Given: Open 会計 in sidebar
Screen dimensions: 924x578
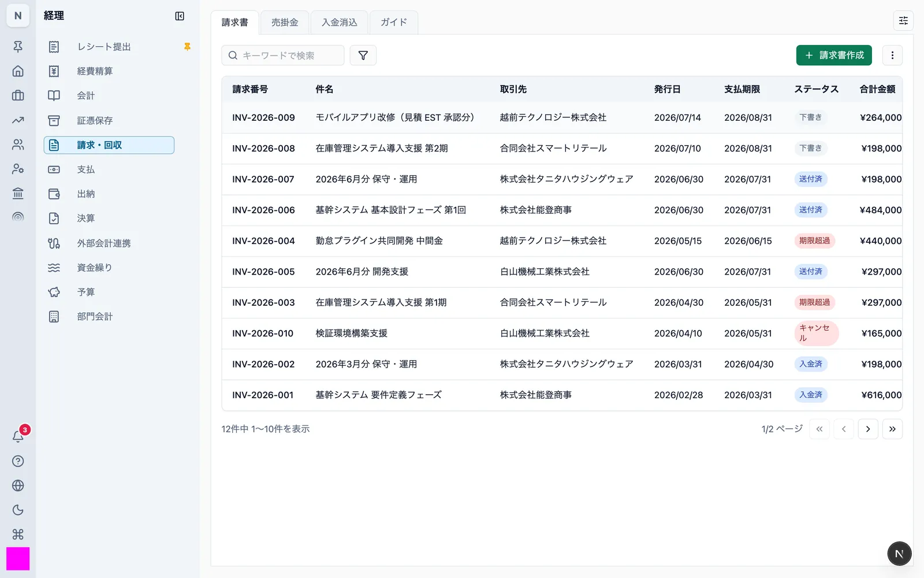Looking at the screenshot, I should [x=109, y=95].
